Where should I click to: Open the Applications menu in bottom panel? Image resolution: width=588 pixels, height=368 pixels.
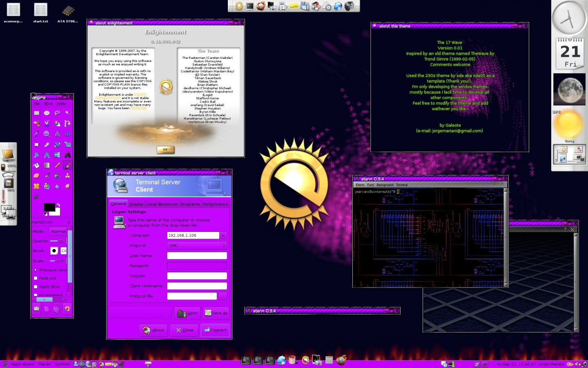coord(22,364)
